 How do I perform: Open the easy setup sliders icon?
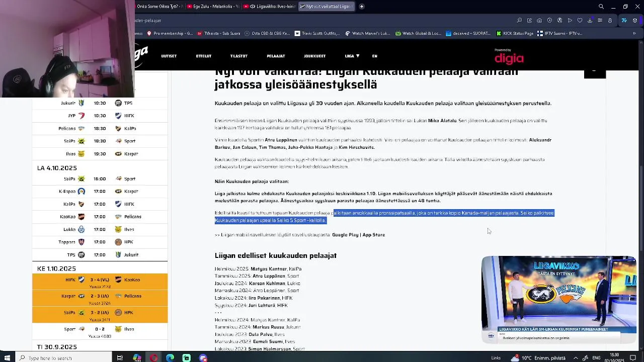tap(600, 21)
